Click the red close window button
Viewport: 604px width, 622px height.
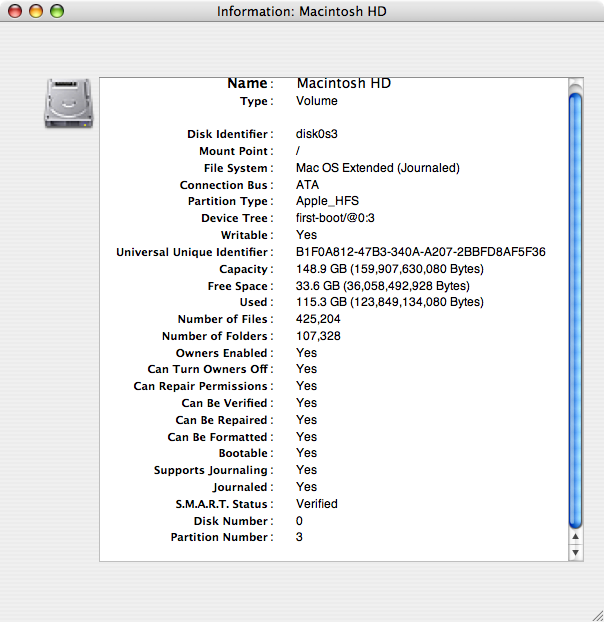tap(15, 11)
